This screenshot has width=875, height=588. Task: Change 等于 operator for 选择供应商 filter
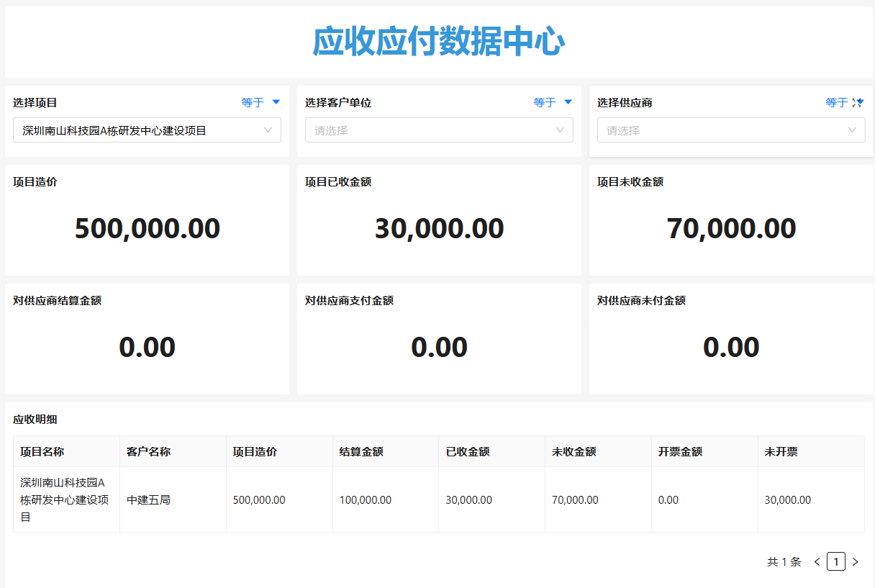tap(836, 103)
